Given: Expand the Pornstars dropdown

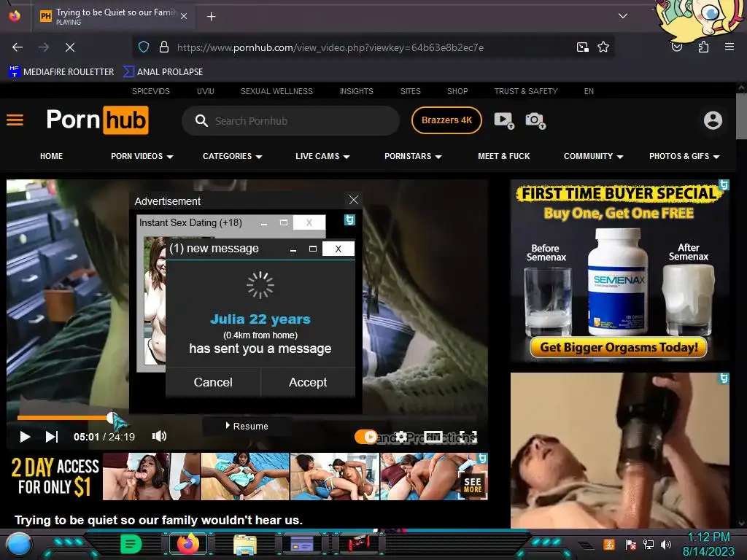Looking at the screenshot, I should click(413, 156).
